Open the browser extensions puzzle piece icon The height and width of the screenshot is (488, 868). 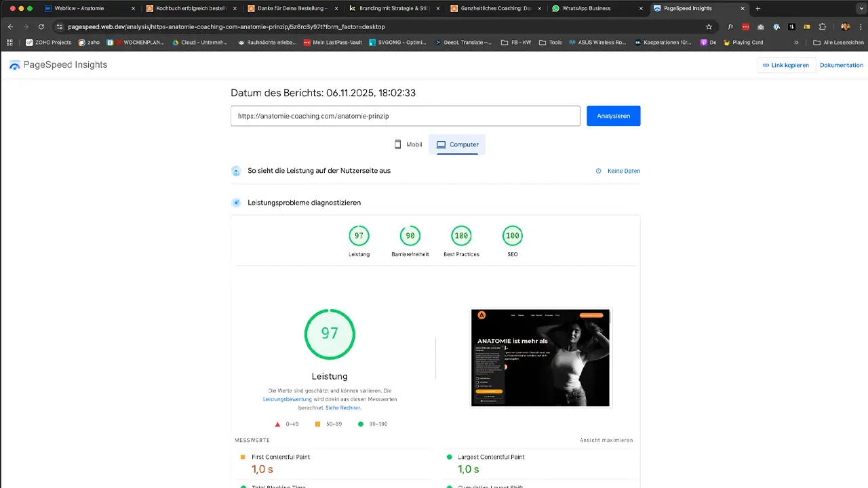pos(822,26)
